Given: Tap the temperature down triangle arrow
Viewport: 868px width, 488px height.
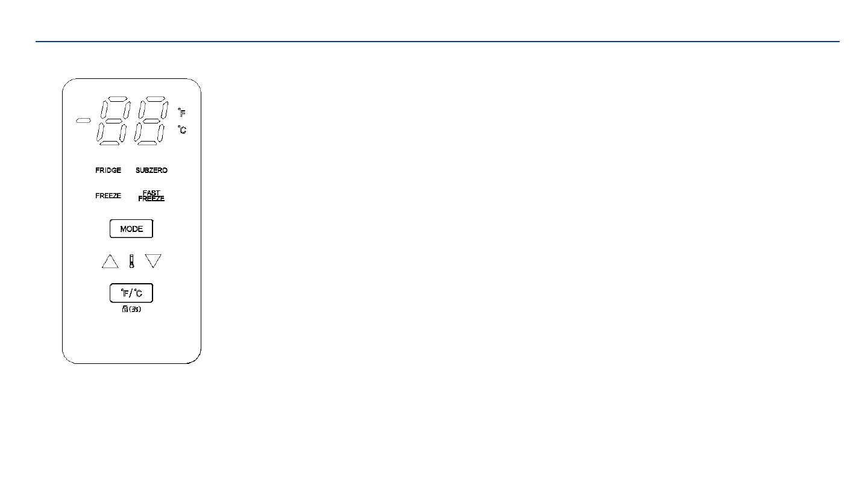Looking at the screenshot, I should (154, 261).
